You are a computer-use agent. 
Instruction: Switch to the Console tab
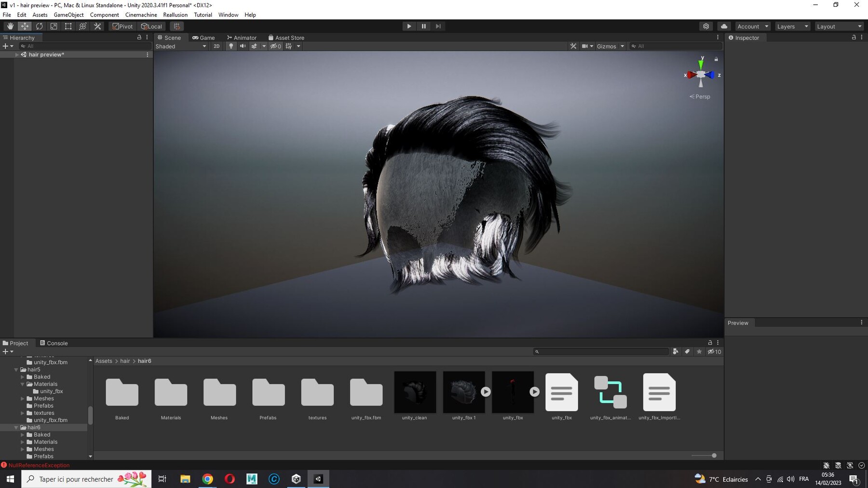[x=54, y=343]
